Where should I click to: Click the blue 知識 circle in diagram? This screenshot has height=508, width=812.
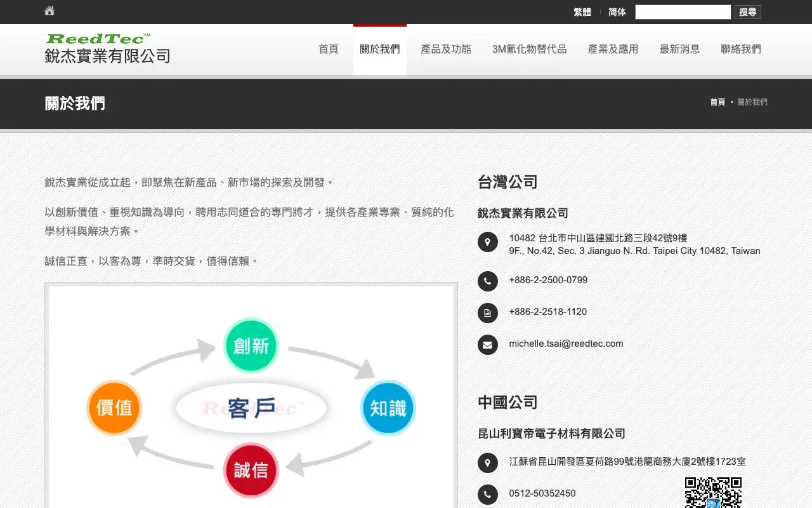[x=388, y=408]
